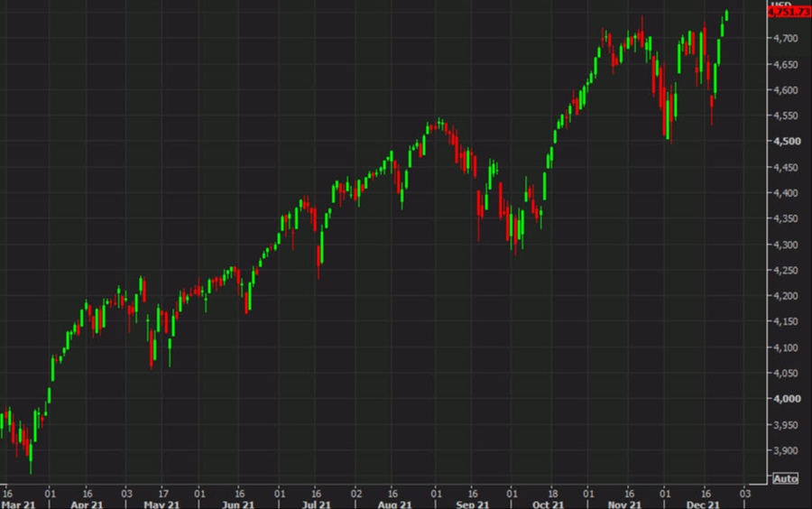Click the Jun 21 month label
812x509 pixels.
coord(238,503)
